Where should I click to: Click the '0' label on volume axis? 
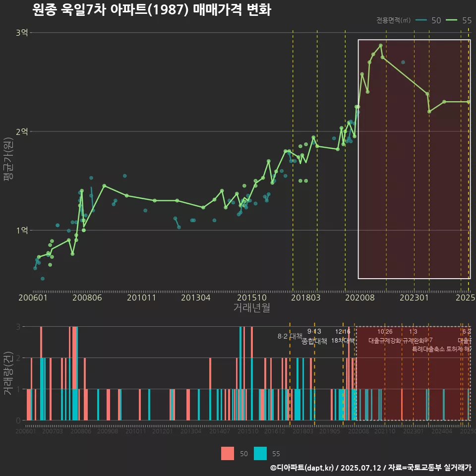pos(18,420)
